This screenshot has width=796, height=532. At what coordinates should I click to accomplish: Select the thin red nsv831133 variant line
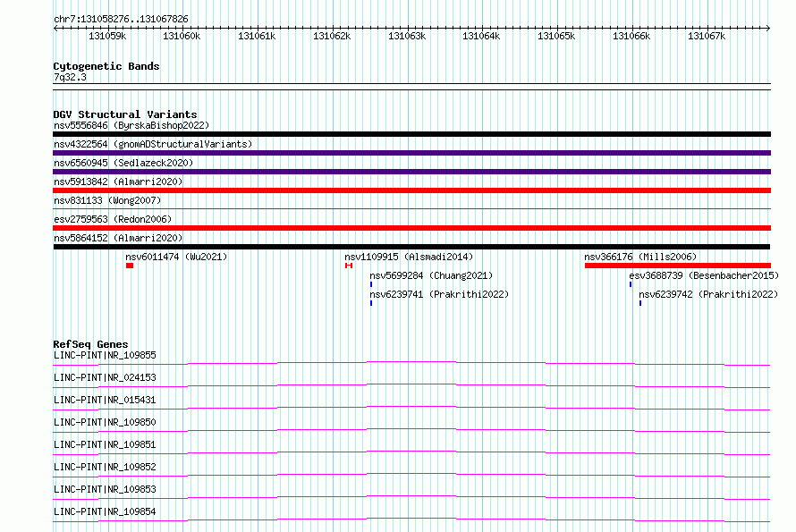(x=411, y=208)
